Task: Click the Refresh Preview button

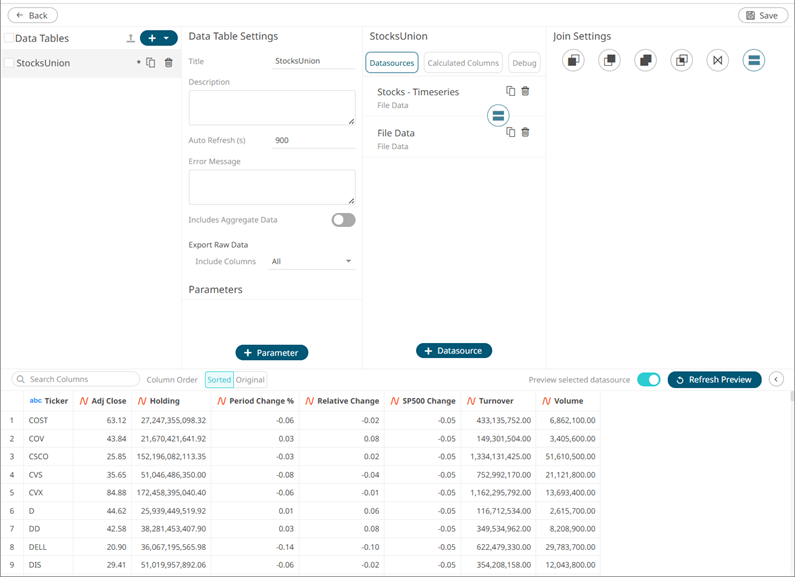Action: (x=714, y=380)
